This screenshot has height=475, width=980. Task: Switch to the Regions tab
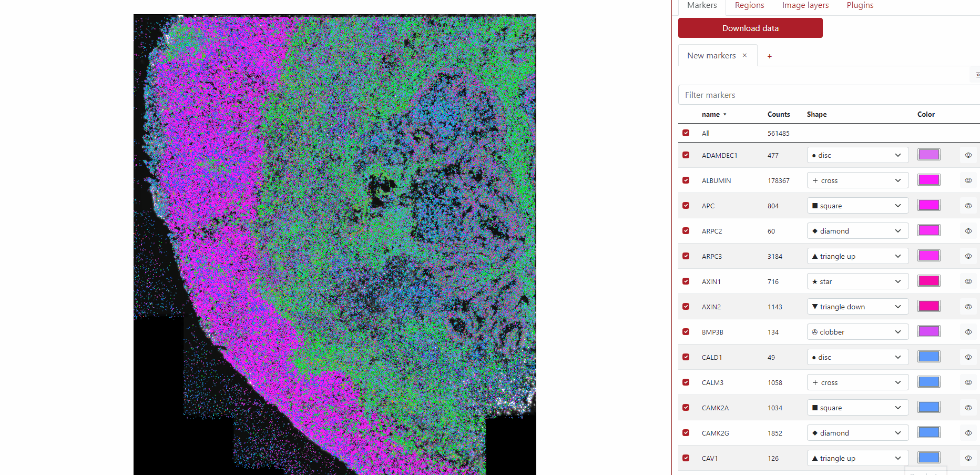pyautogui.click(x=749, y=5)
